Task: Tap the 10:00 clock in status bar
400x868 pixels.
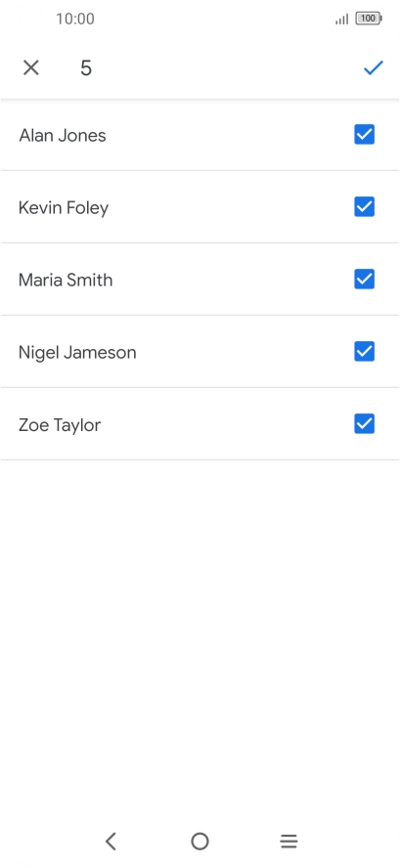Action: (75, 19)
